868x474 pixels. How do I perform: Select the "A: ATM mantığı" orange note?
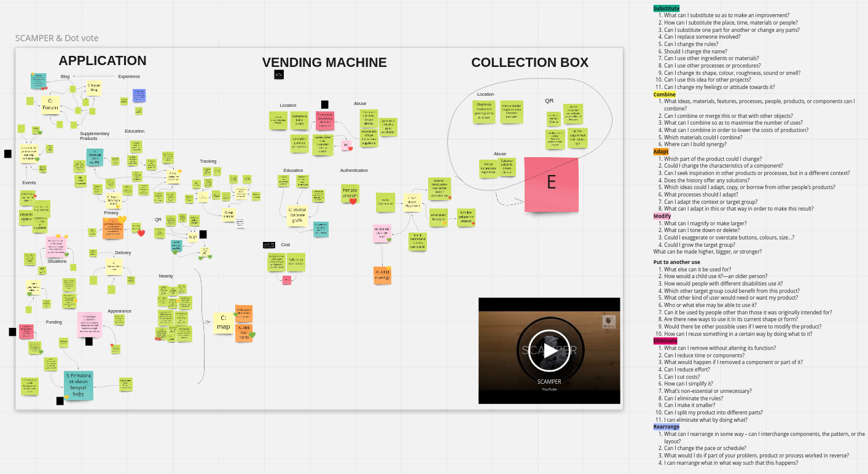pyautogui.click(x=383, y=274)
